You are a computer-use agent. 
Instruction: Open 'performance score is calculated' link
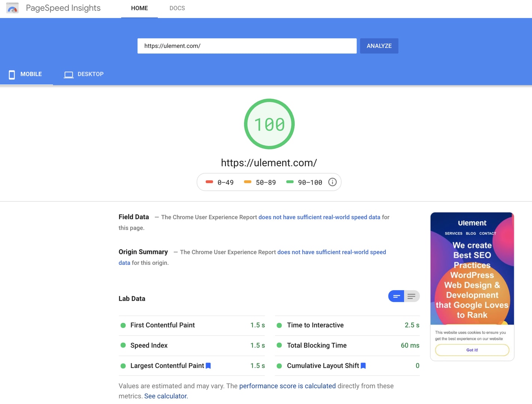tap(287, 386)
